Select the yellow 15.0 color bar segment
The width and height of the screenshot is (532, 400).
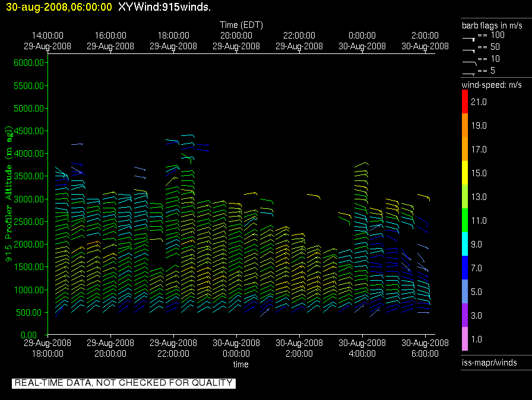pos(465,173)
